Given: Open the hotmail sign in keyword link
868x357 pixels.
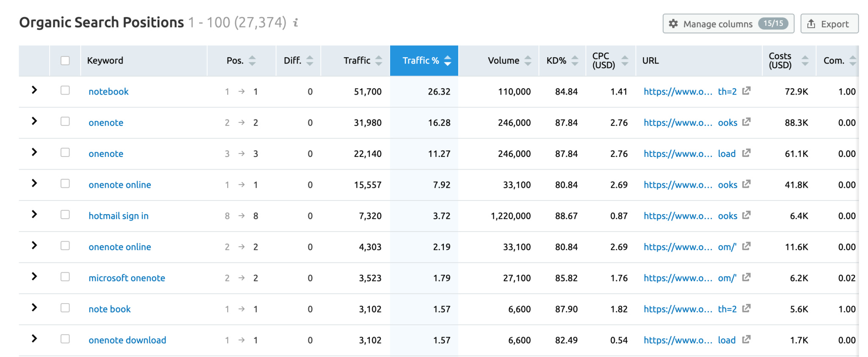Looking at the screenshot, I should (x=119, y=216).
